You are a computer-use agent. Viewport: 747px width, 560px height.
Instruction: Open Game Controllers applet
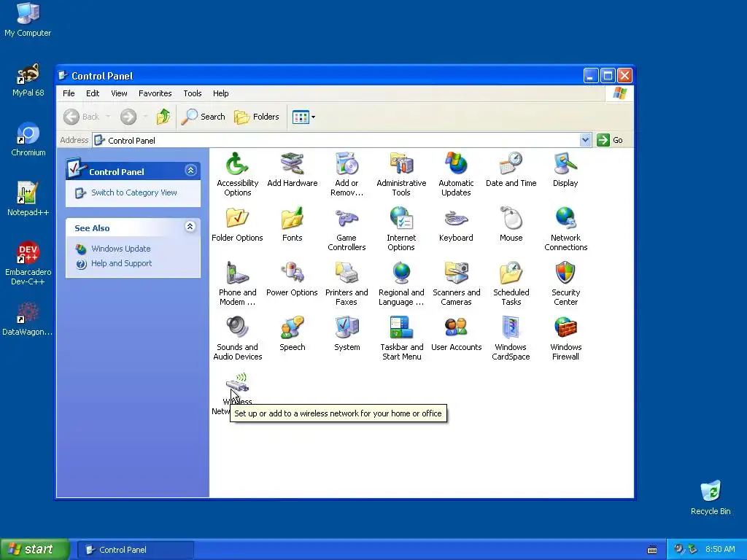347,229
